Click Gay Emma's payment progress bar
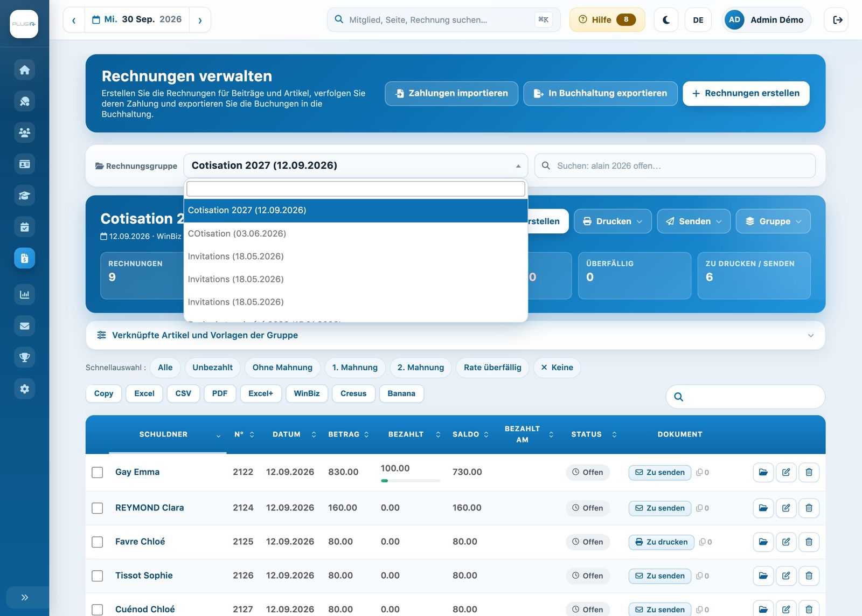The height and width of the screenshot is (616, 862). [x=410, y=481]
